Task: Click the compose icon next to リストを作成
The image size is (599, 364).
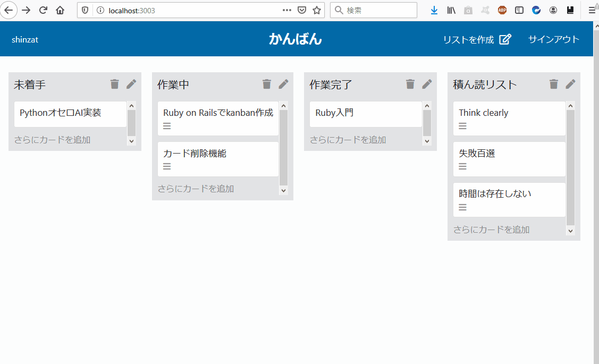Action: pyautogui.click(x=505, y=39)
